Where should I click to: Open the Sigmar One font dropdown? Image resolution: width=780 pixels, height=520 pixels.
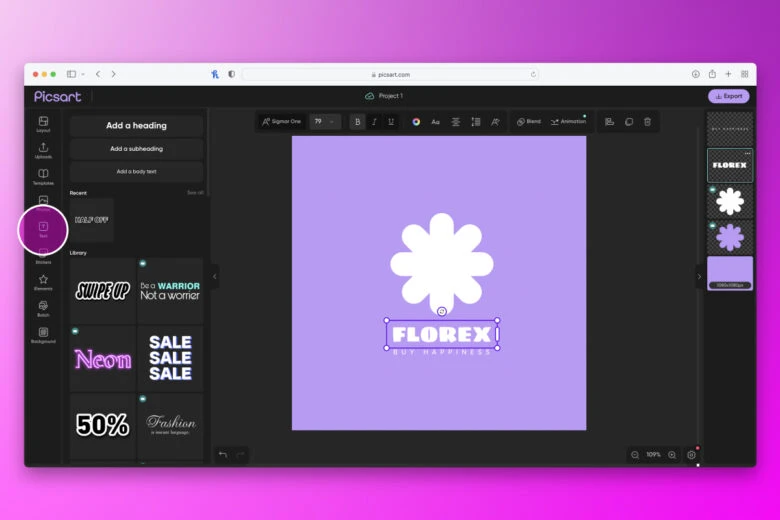coord(281,122)
